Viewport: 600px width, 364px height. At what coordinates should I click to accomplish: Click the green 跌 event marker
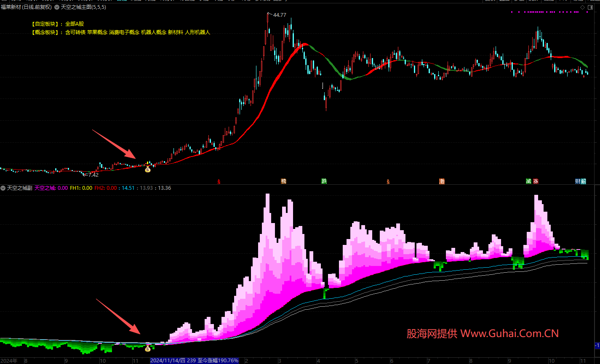324,181
